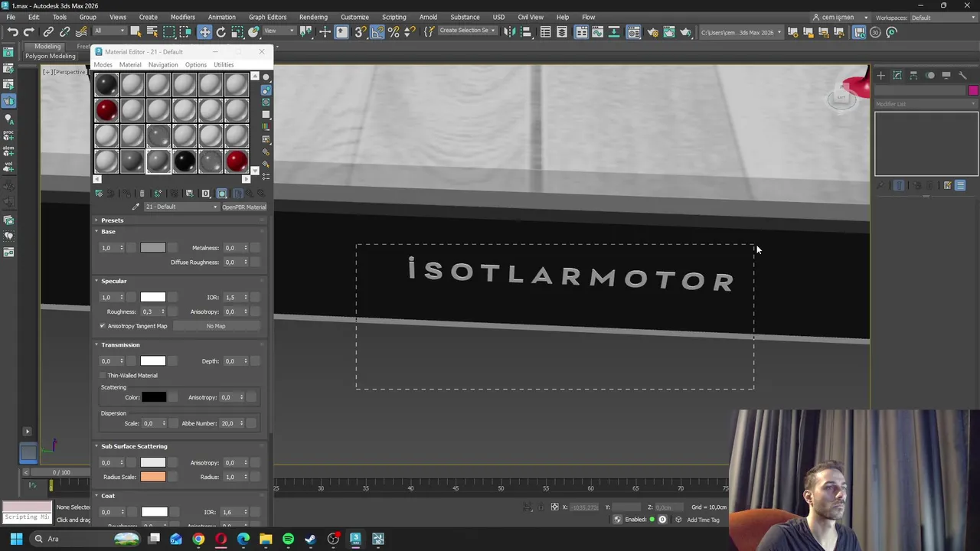The height and width of the screenshot is (551, 980).
Task: Activate the Select and Link tool
Action: click(48, 32)
